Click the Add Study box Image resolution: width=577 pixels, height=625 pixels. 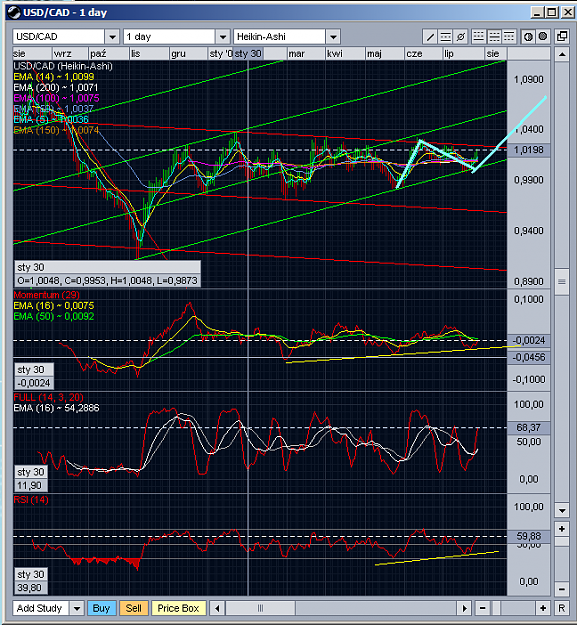(41, 608)
